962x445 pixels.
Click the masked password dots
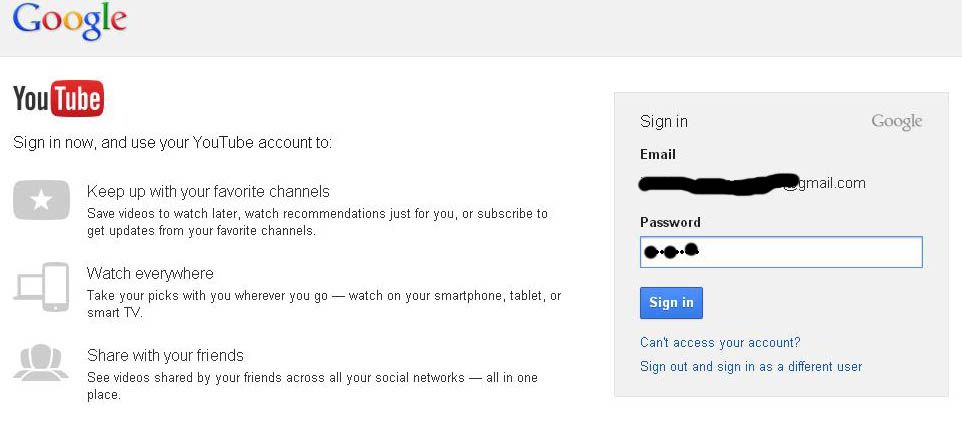point(671,250)
